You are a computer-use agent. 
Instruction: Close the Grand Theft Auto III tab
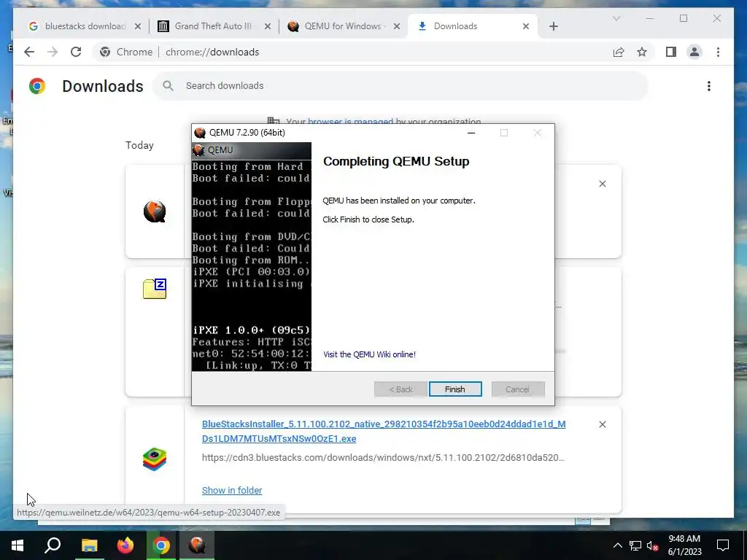267,26
